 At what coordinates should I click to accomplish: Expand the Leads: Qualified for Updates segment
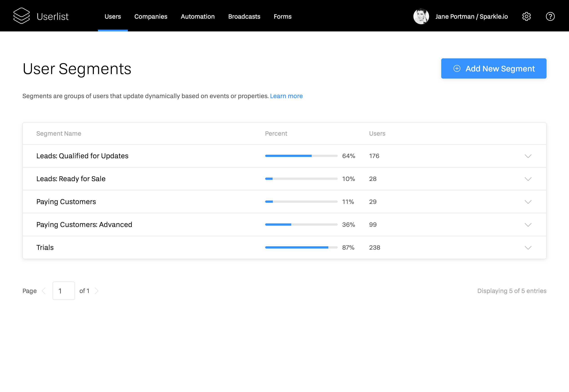click(x=528, y=156)
